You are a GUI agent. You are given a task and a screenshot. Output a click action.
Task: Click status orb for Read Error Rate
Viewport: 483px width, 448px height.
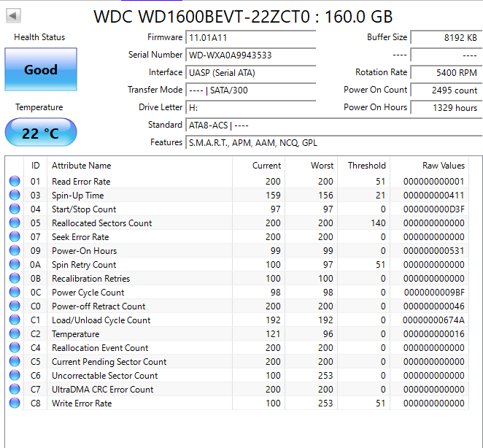point(15,181)
